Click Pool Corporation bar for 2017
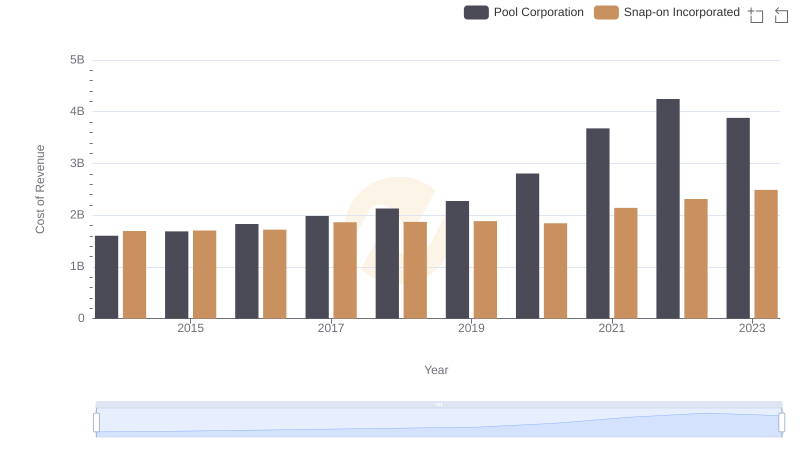Screen dimensions: 800x461 coord(317,267)
